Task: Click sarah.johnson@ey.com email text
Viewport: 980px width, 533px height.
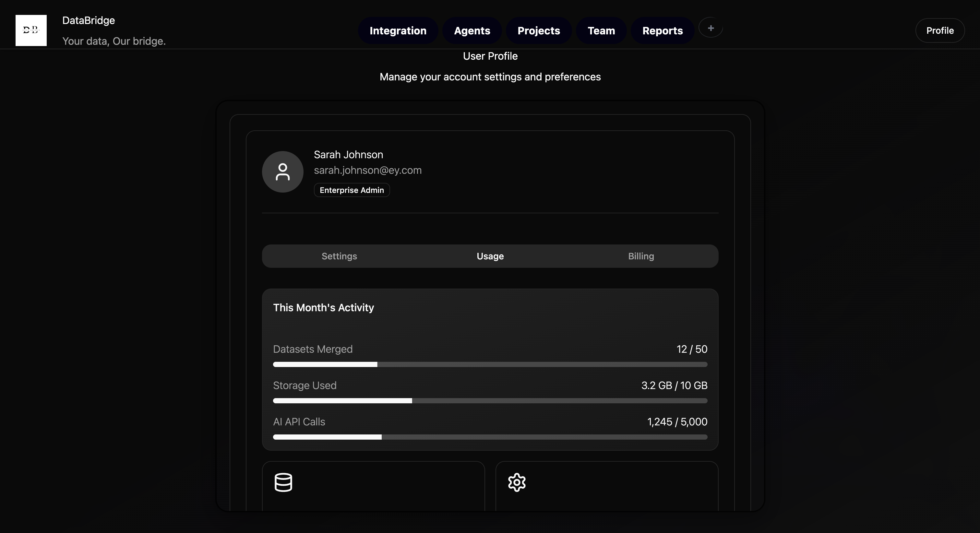Action: (367, 170)
